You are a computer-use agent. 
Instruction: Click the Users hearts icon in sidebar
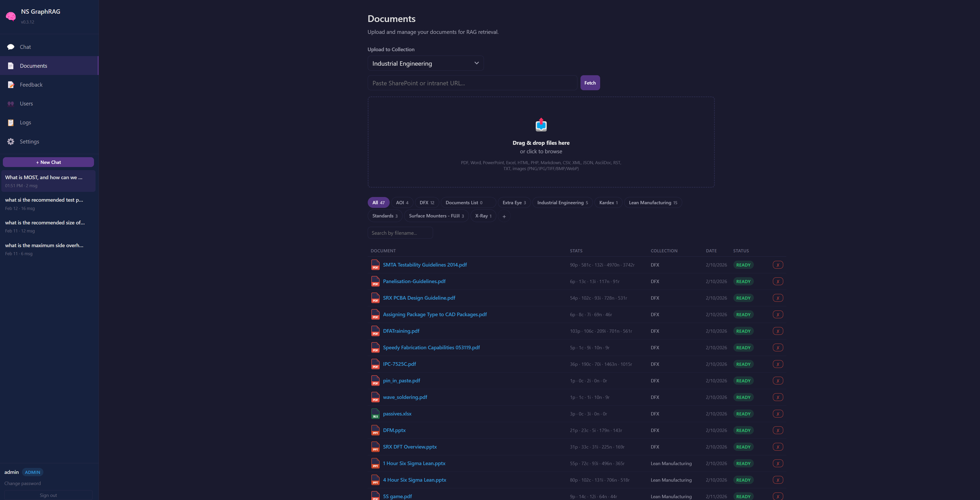tap(11, 103)
